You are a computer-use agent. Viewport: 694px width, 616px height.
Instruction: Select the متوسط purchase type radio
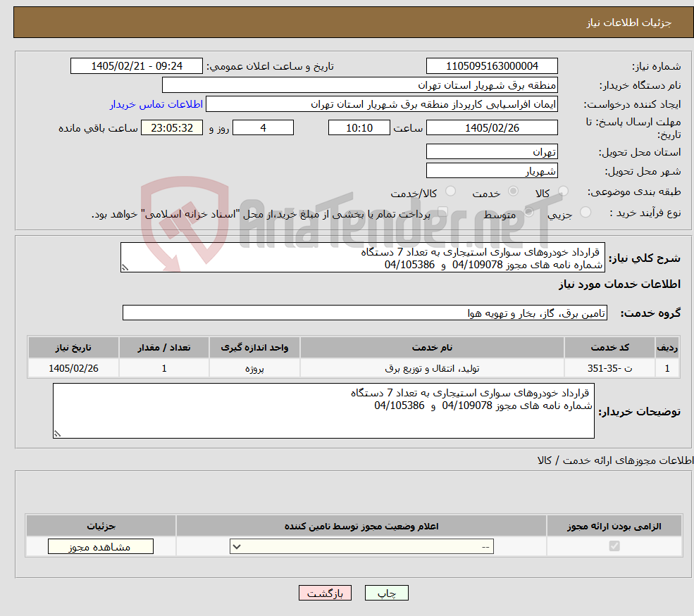coord(529,213)
